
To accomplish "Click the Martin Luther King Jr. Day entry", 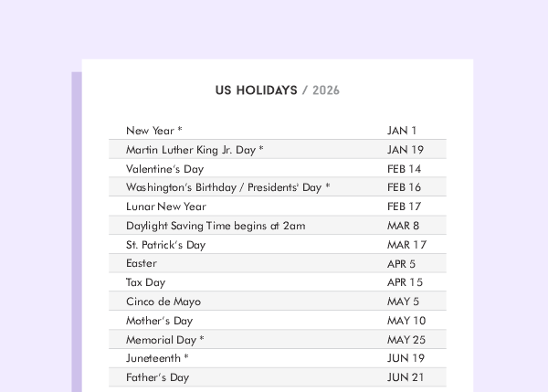I will 195,150.
